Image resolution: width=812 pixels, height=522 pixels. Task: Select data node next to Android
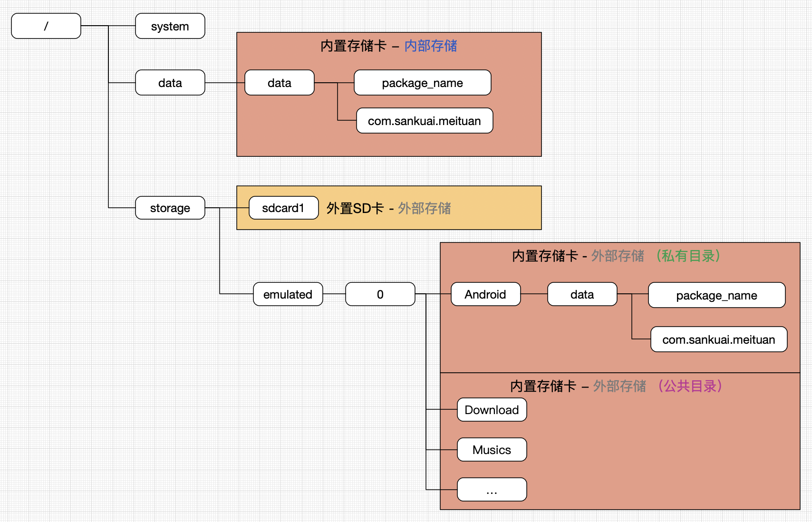(x=582, y=294)
